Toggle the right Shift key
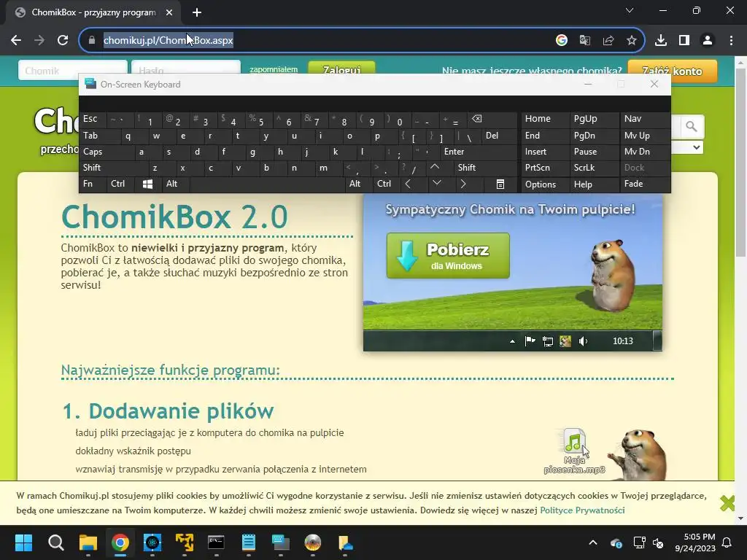 point(485,168)
